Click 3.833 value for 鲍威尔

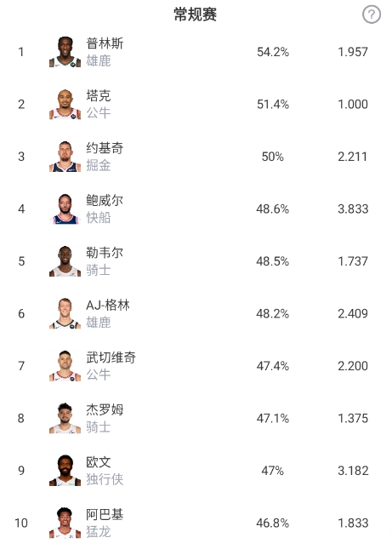tap(353, 209)
